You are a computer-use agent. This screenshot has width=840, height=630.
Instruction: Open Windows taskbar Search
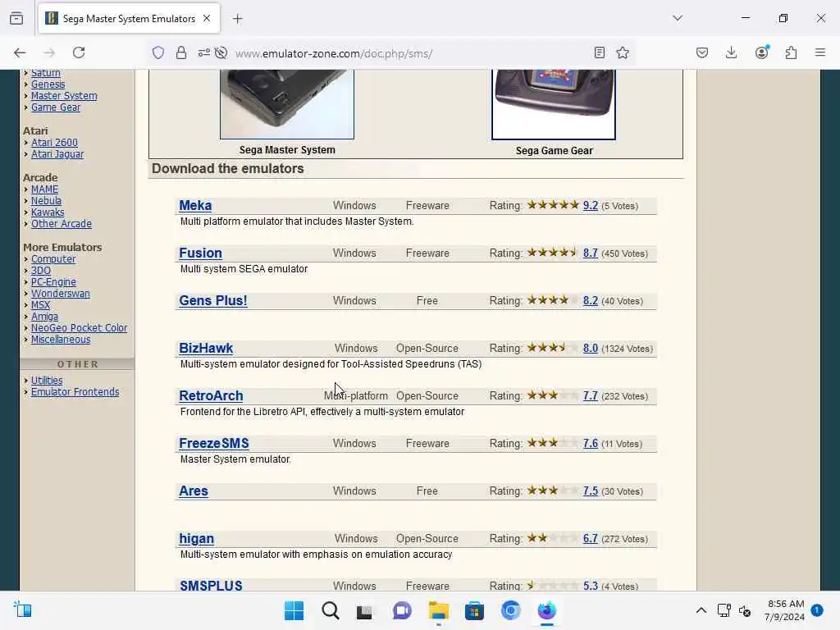point(330,610)
